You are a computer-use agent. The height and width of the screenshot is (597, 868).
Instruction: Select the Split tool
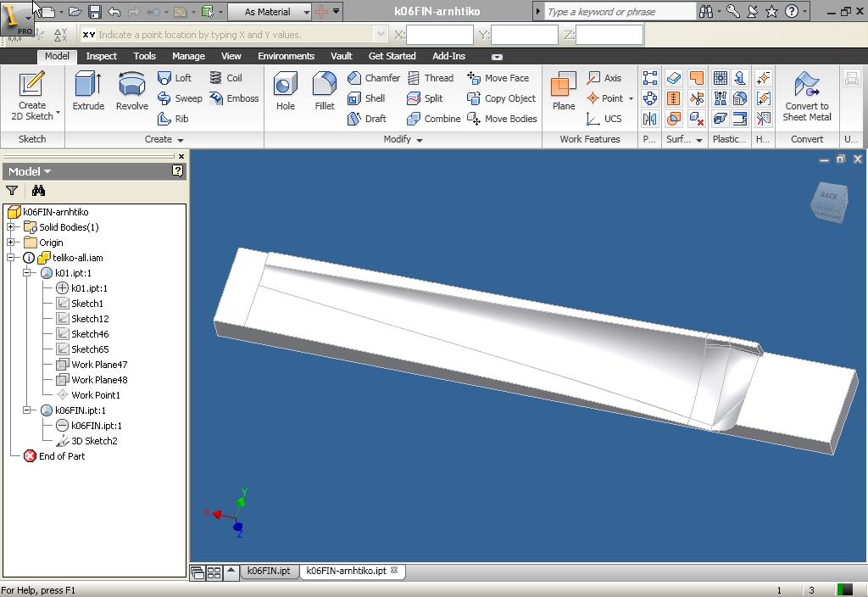[x=425, y=98]
